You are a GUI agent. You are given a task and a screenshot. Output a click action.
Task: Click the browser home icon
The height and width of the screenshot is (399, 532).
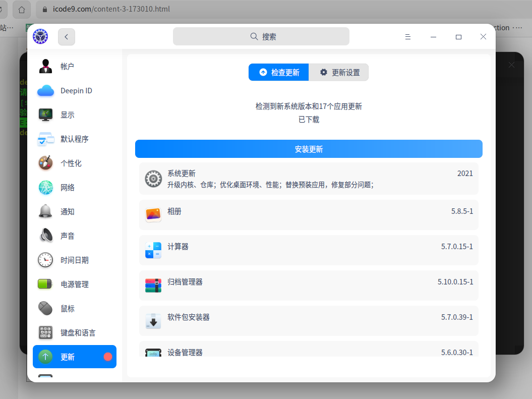pyautogui.click(x=22, y=10)
